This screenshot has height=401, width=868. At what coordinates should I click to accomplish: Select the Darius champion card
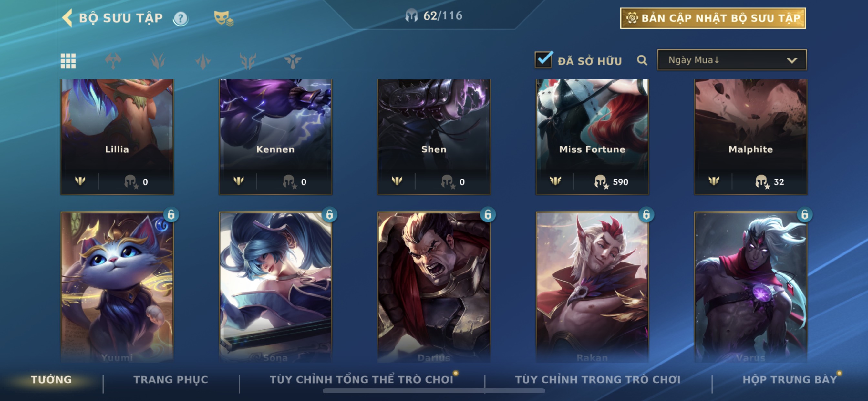tap(434, 287)
